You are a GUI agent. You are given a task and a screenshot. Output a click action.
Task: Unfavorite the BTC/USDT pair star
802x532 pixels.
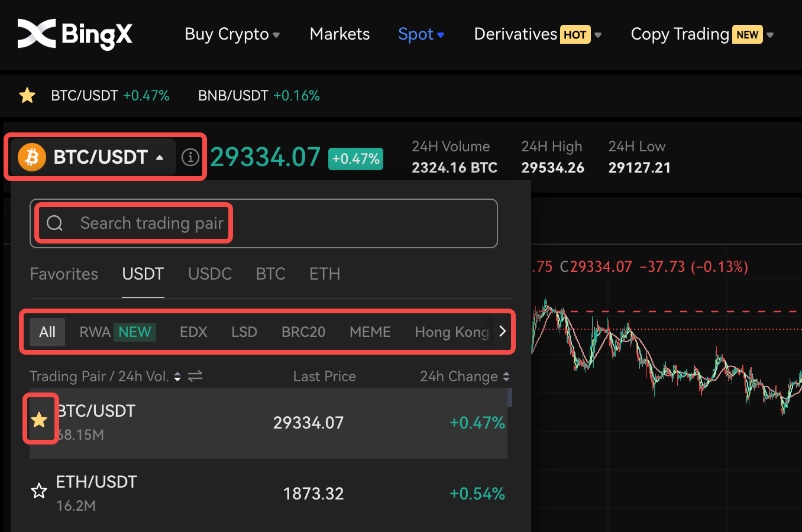click(x=39, y=420)
